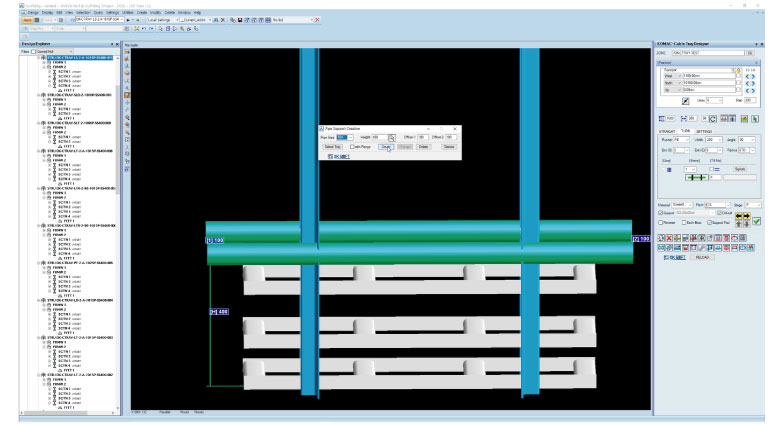Click the Offset 1 input field
Viewport: 784px width, 425px height.
[x=422, y=137]
